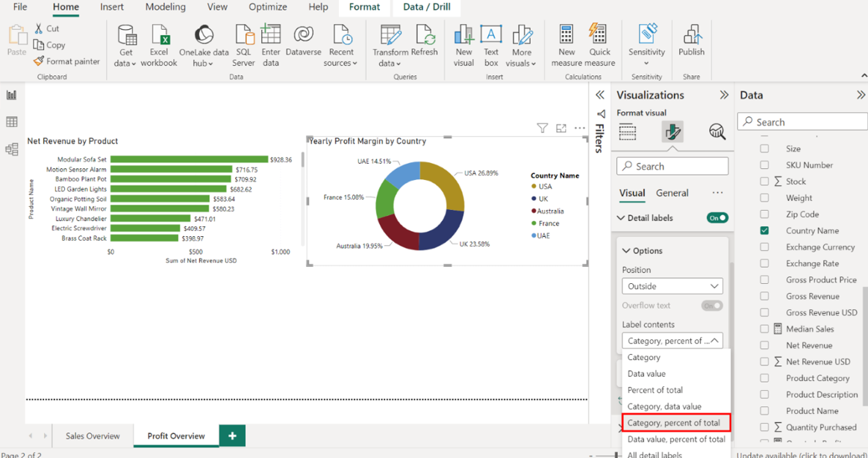Select 'Category, percent of total' option
Screen dimensions: 868x458
pyautogui.click(x=675, y=423)
